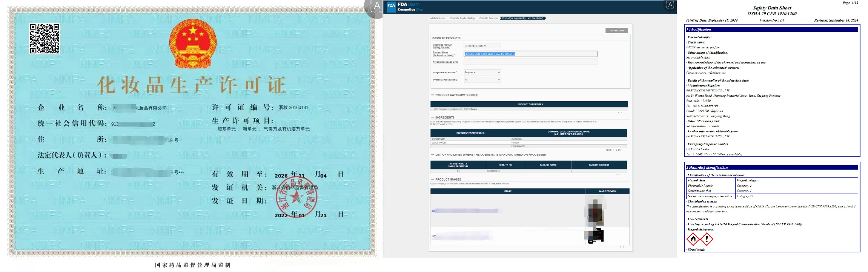Click the license number 浙妆 20160131
Image resolution: width=868 pixels, height=272 pixels.
pos(293,108)
